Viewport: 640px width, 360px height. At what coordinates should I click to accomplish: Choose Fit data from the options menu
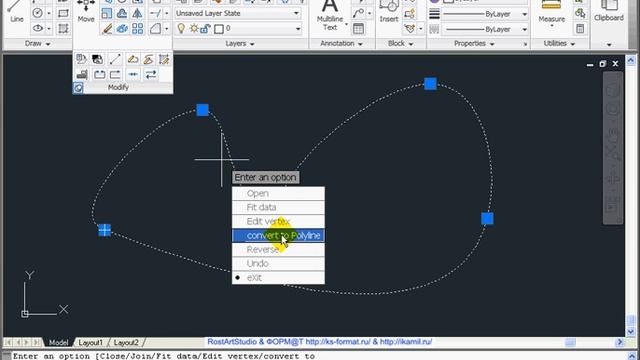278,207
